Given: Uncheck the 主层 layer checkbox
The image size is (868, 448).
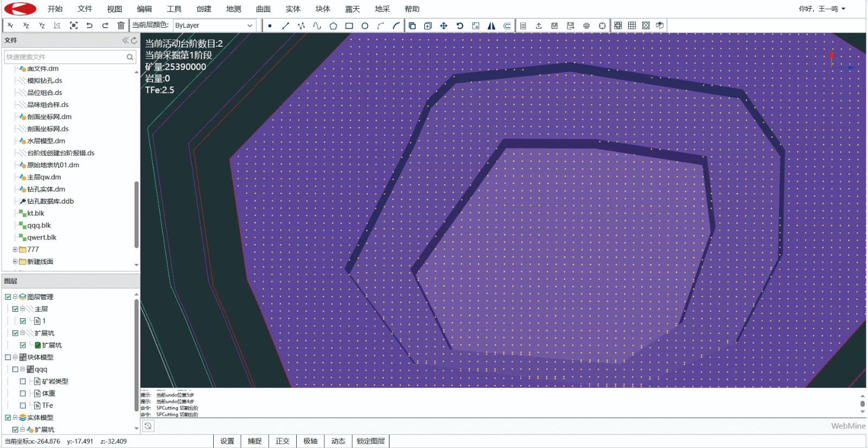Looking at the screenshot, I should pos(16,309).
